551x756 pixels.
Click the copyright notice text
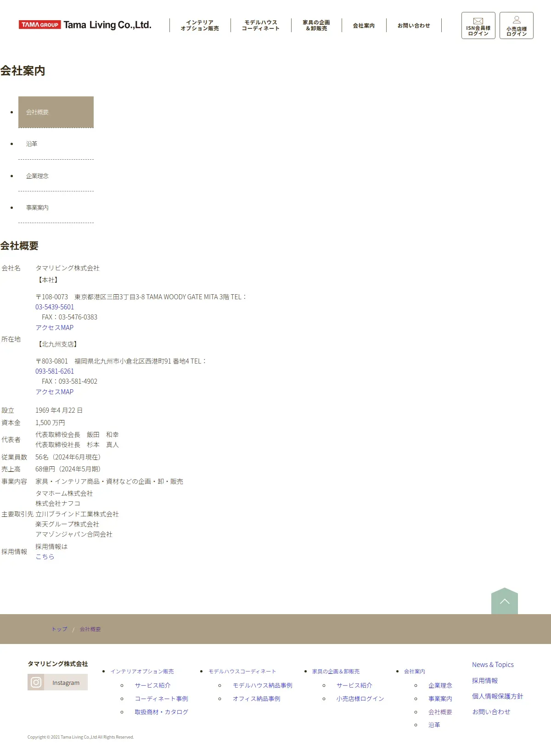[81, 737]
